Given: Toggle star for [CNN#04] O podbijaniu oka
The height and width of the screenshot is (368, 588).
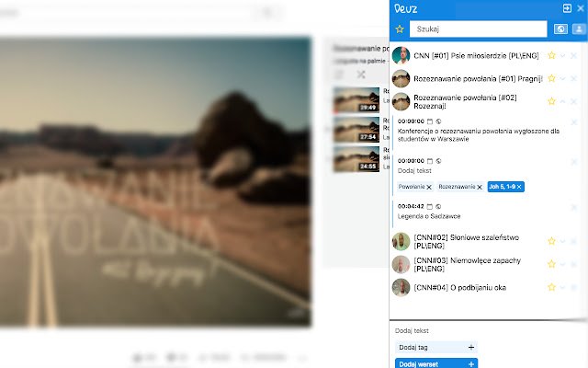Looking at the screenshot, I should [x=551, y=287].
